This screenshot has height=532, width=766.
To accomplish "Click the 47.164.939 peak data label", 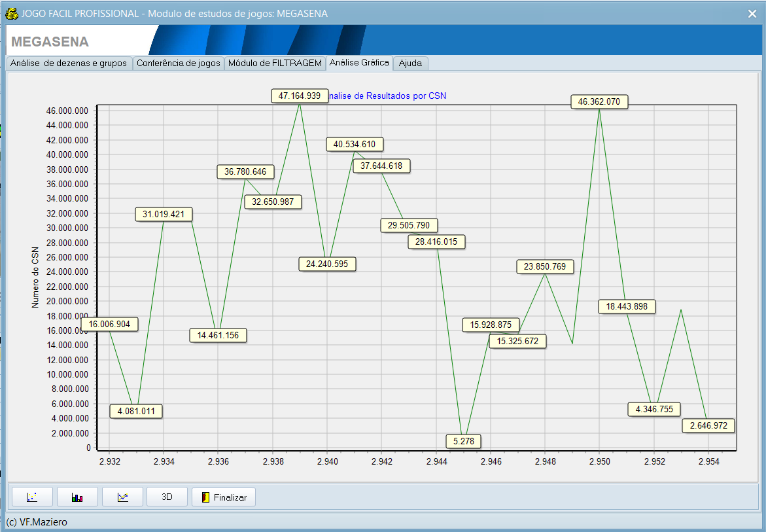I will 300,96.
